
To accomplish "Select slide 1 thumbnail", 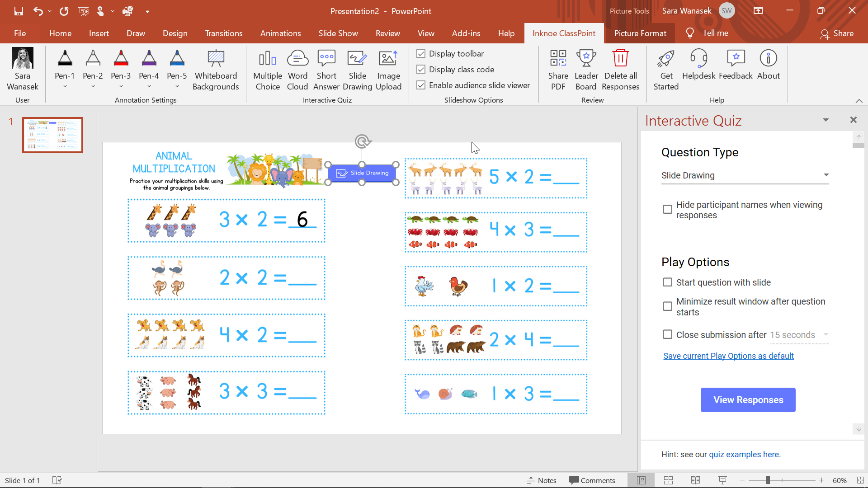I will 52,135.
